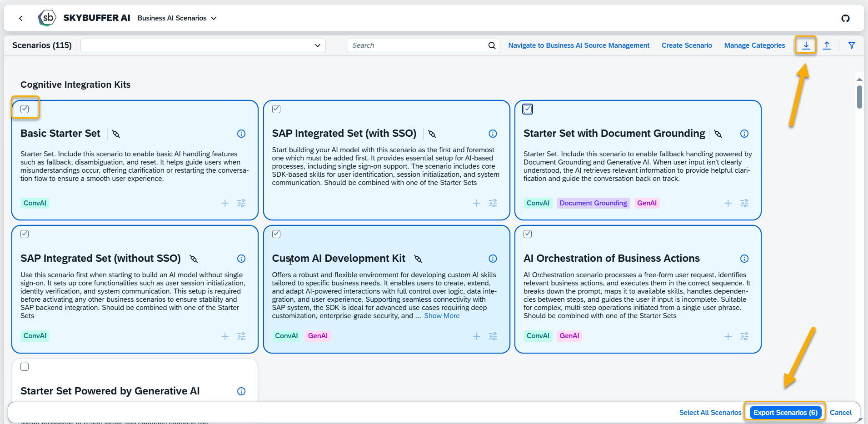868x424 pixels.
Task: Open the filter icon in the toolbar
Action: click(x=852, y=45)
